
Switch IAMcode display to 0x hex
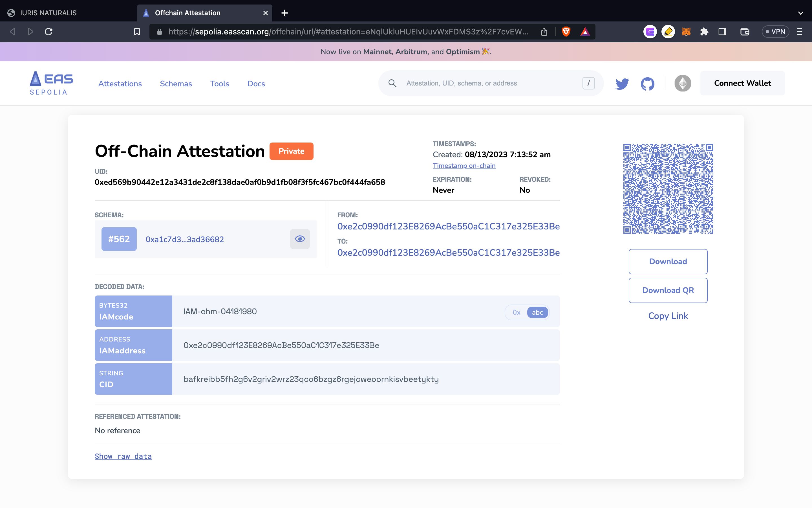click(517, 312)
